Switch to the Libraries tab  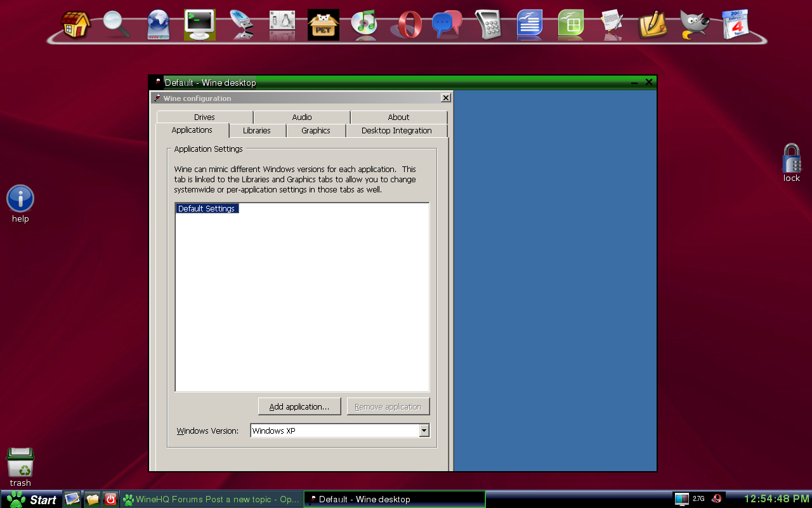[257, 131]
